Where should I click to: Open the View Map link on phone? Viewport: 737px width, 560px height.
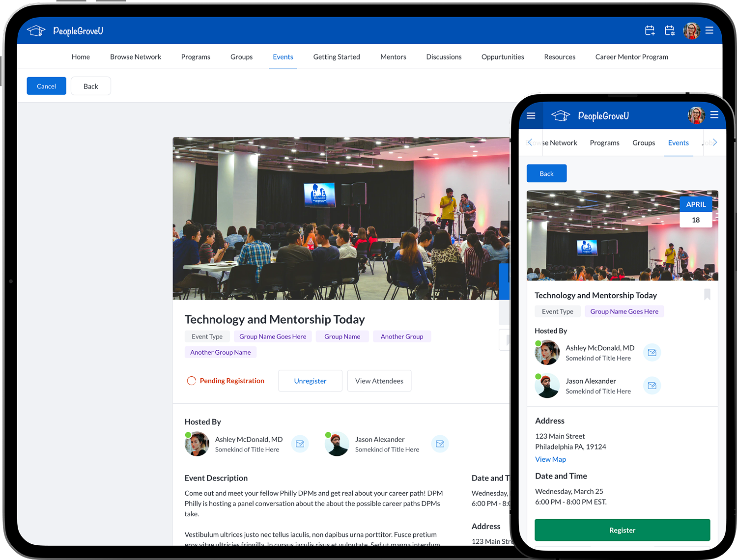click(550, 459)
